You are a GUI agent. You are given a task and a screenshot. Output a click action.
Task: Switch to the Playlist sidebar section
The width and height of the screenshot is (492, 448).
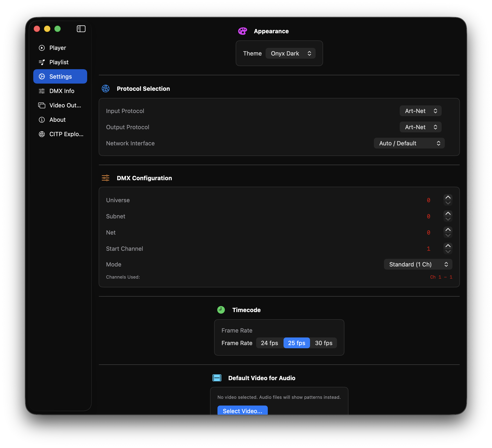coord(59,62)
